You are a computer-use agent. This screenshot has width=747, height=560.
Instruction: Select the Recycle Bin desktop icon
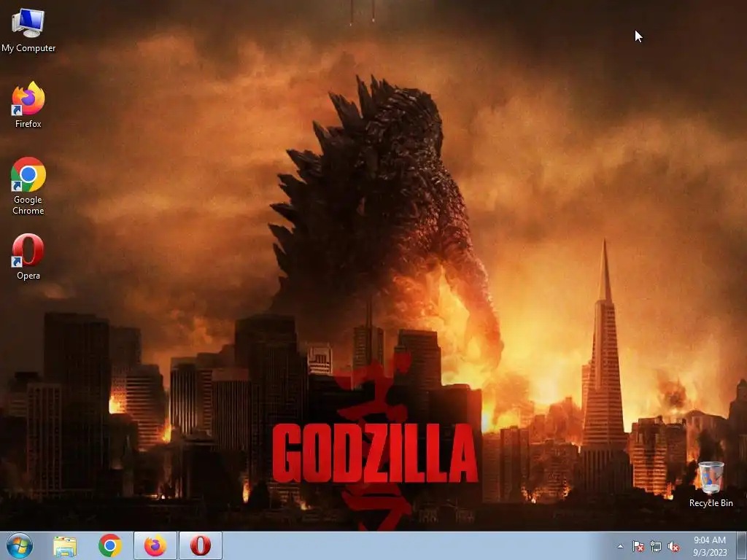711,484
